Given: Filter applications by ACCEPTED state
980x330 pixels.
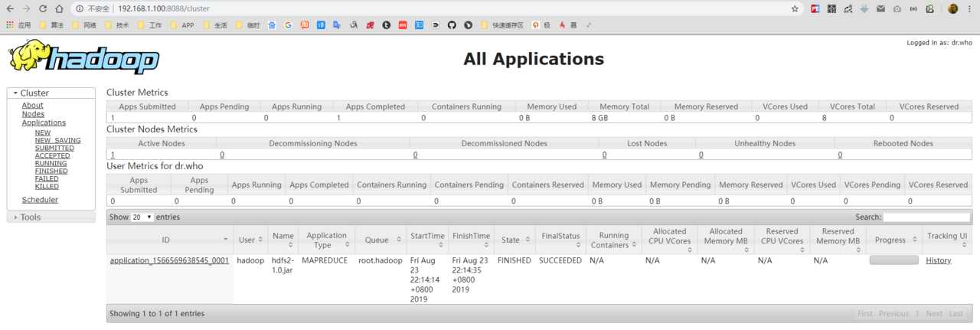Looking at the screenshot, I should point(52,155).
